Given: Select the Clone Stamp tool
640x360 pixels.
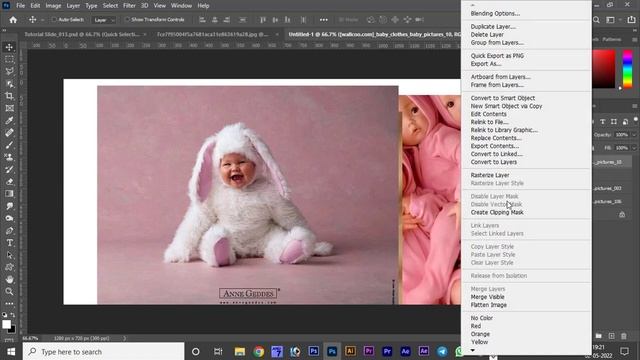Looking at the screenshot, I should [x=9, y=157].
